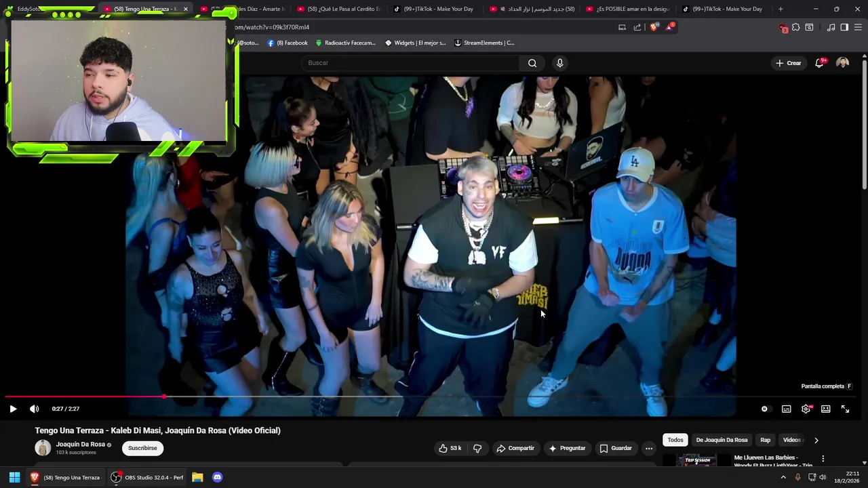Image resolution: width=868 pixels, height=488 pixels.
Task: Show more filter chips with right arrow
Action: pos(816,440)
